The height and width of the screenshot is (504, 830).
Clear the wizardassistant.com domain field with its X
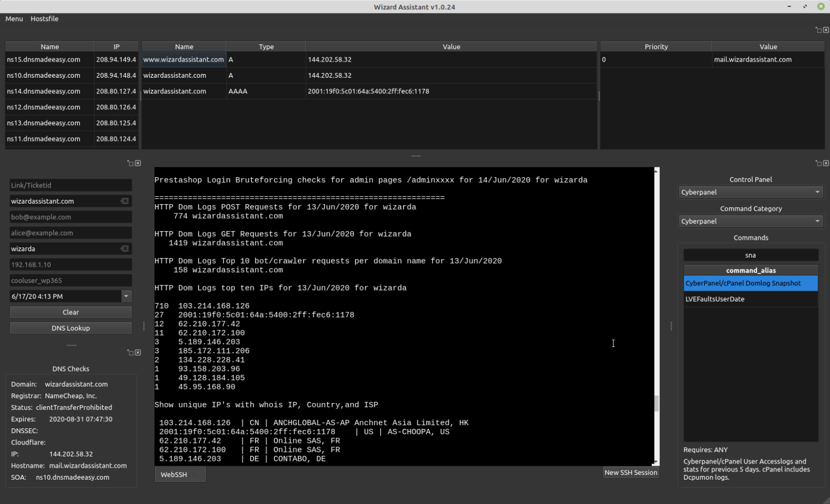(x=124, y=201)
